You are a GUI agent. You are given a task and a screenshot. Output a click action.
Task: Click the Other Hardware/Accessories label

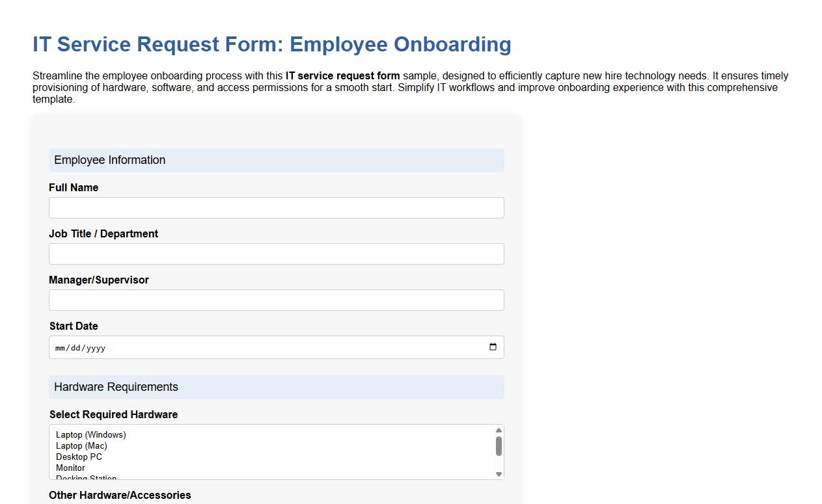pos(120,495)
